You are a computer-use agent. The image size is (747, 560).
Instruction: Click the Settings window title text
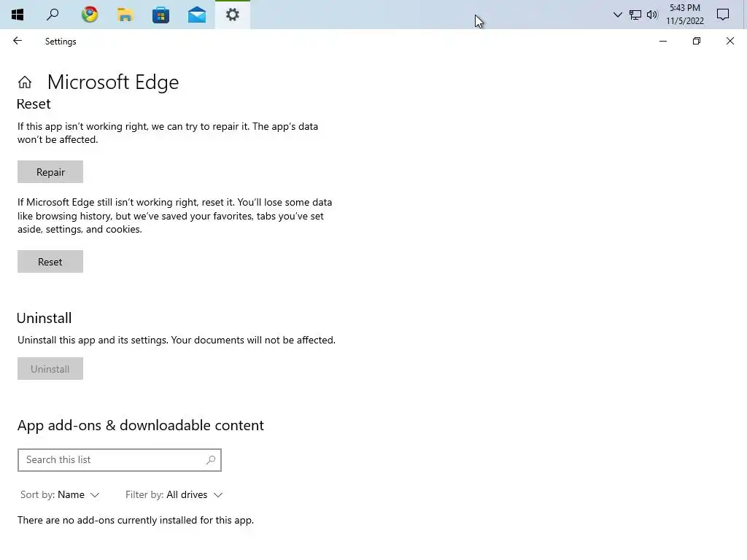click(61, 42)
